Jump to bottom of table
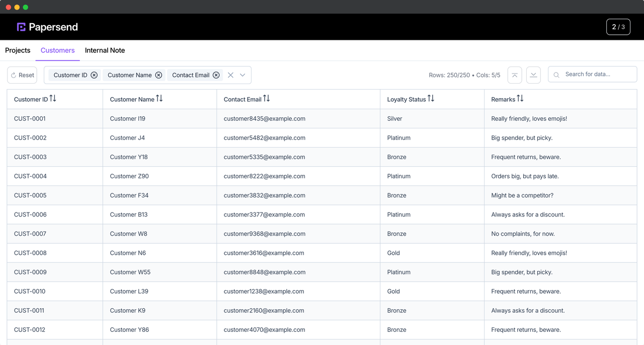This screenshot has width=644, height=345. [533, 75]
